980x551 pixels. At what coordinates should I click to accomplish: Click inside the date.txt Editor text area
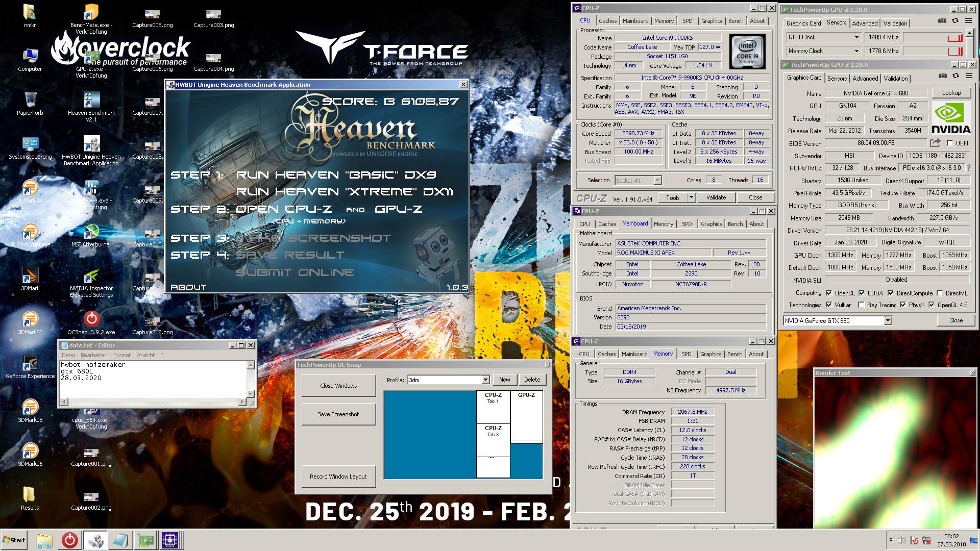tap(153, 379)
